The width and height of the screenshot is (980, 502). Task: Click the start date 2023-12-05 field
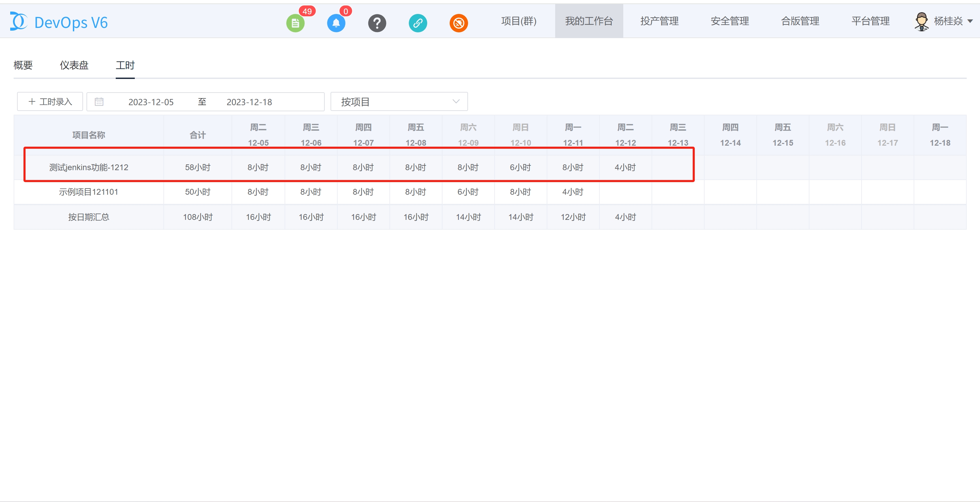point(151,102)
